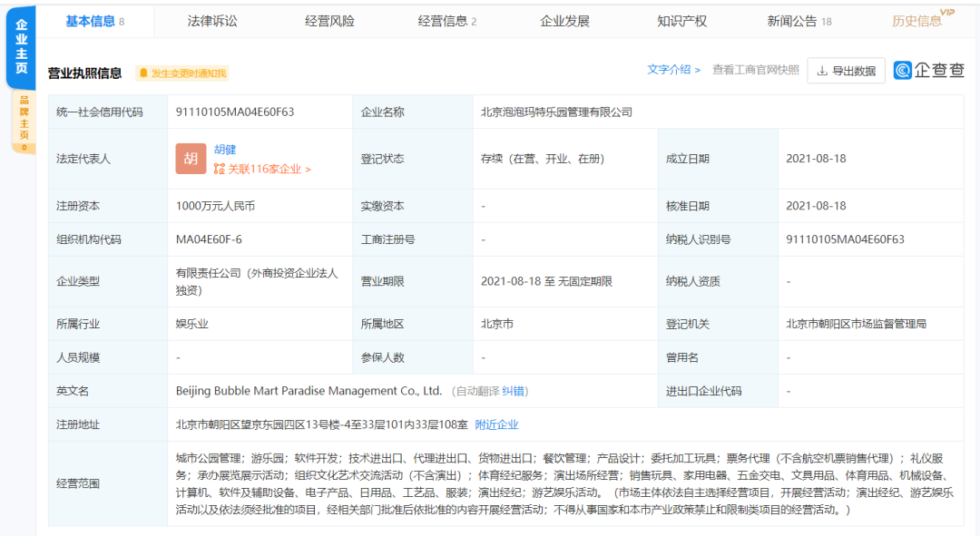
Task: Select the 企业发展 tab
Action: (x=565, y=21)
